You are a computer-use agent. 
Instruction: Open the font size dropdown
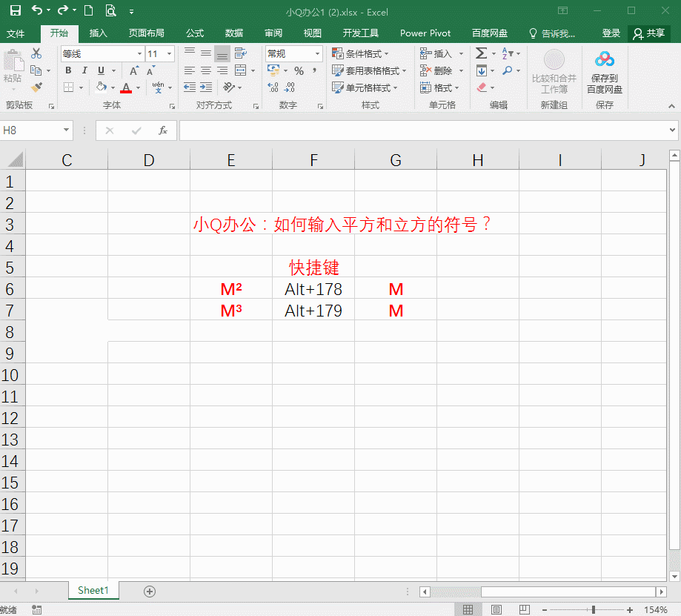pyautogui.click(x=170, y=54)
